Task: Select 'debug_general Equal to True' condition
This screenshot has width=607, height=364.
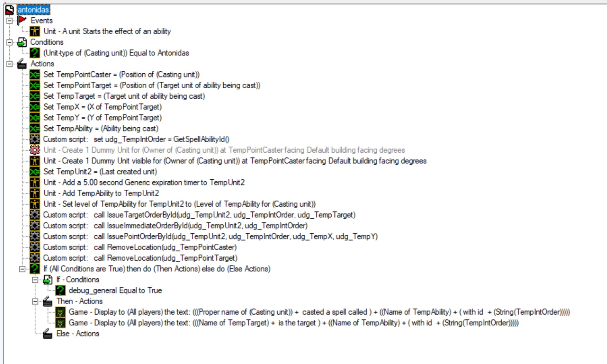Action: 115,290
